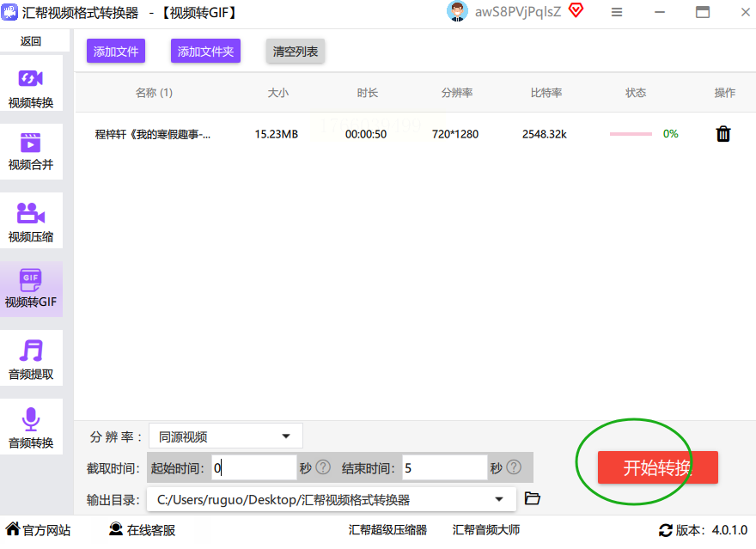The height and width of the screenshot is (549, 756).
Task: Open the VIP diamond badge icon
Action: pyautogui.click(x=576, y=10)
